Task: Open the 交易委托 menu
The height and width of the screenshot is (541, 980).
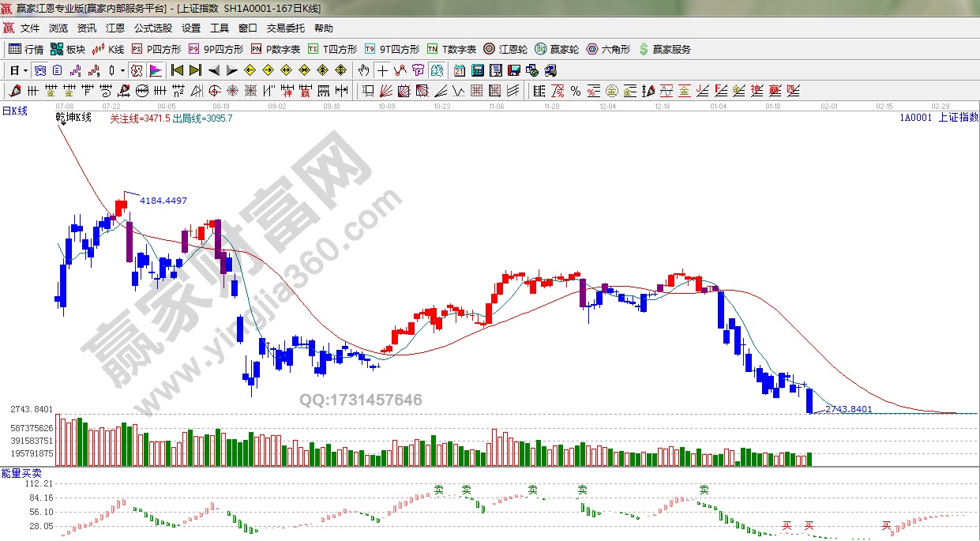Action: click(285, 28)
